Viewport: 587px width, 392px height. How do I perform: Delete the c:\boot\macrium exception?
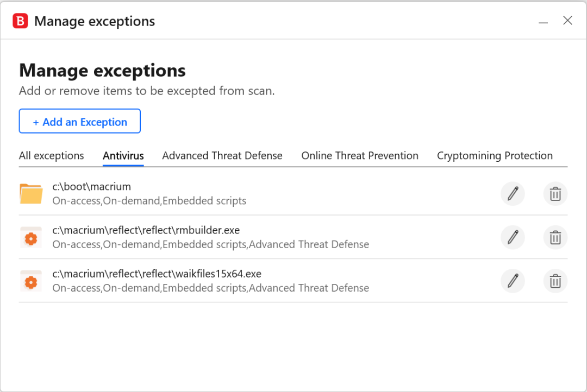point(555,194)
